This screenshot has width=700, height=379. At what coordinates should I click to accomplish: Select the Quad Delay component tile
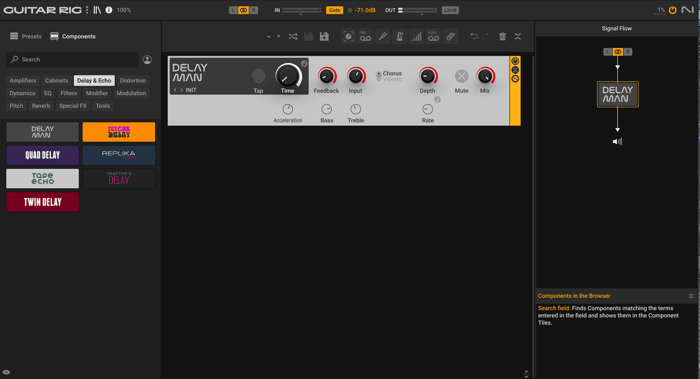point(42,155)
